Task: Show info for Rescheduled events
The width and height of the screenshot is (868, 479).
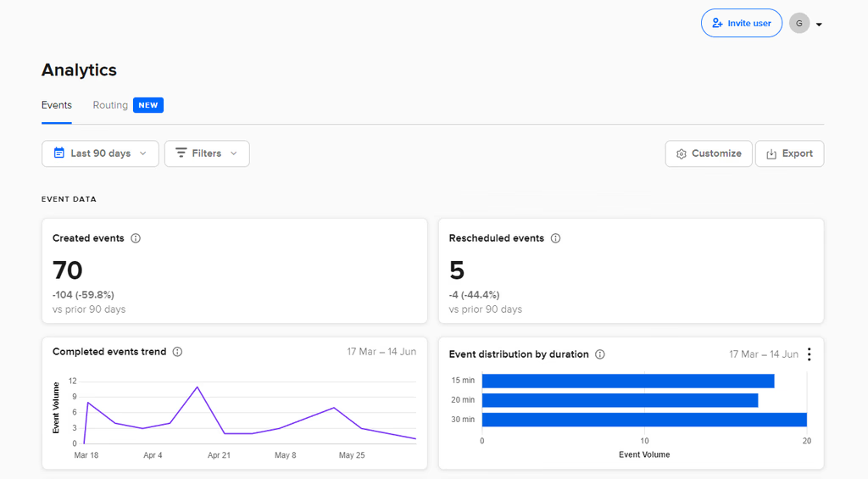Action: 556,238
